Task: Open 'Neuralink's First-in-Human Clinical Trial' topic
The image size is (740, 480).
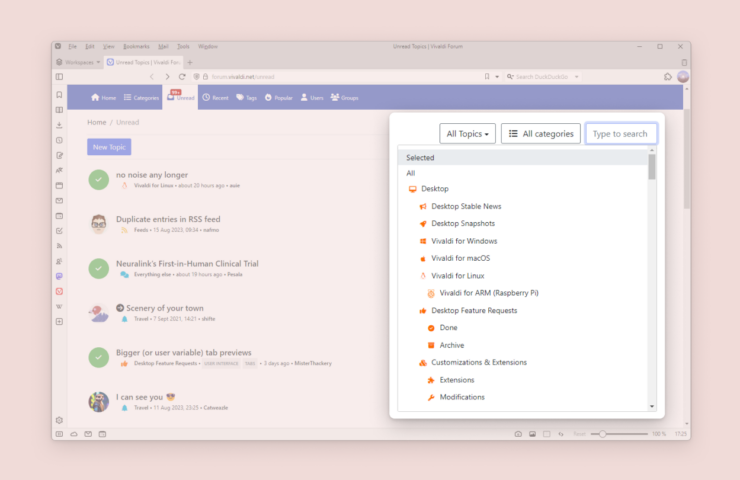Action: pyautogui.click(x=187, y=263)
